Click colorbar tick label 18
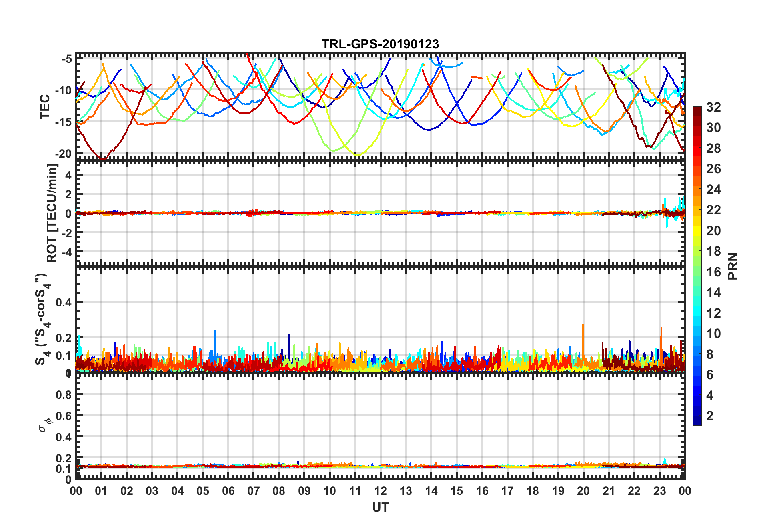The image size is (761, 532). coord(713,251)
